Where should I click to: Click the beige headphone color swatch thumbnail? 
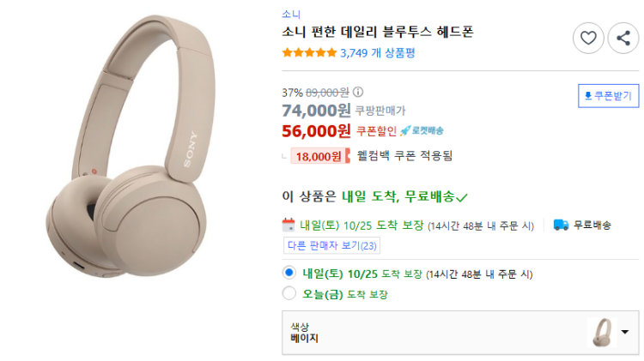tap(601, 332)
